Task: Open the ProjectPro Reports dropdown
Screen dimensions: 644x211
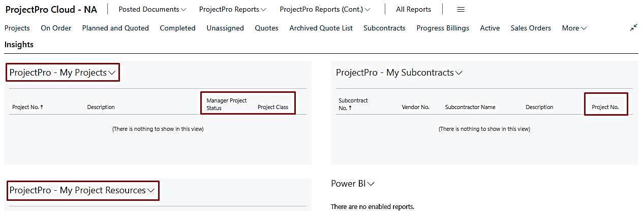Action: coord(233,10)
